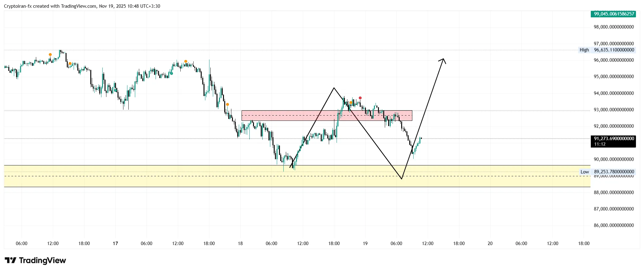
Task: Click the orange dot just left of the red dot
Action: click(x=351, y=103)
